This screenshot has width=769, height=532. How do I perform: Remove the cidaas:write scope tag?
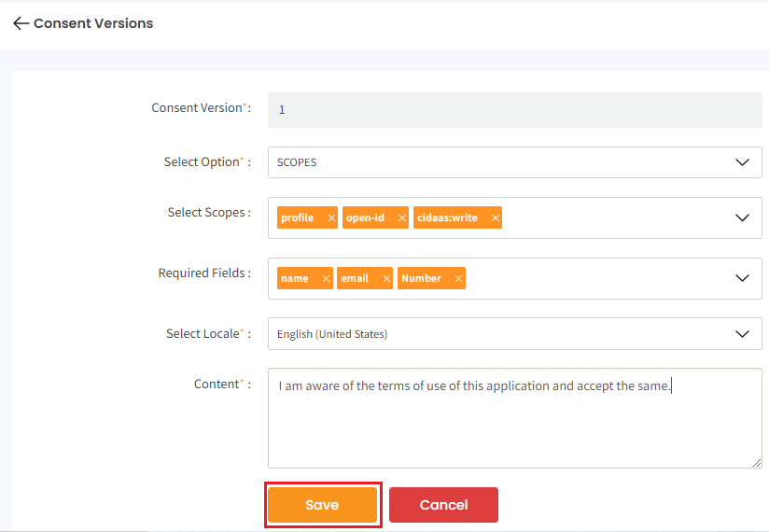(x=496, y=218)
